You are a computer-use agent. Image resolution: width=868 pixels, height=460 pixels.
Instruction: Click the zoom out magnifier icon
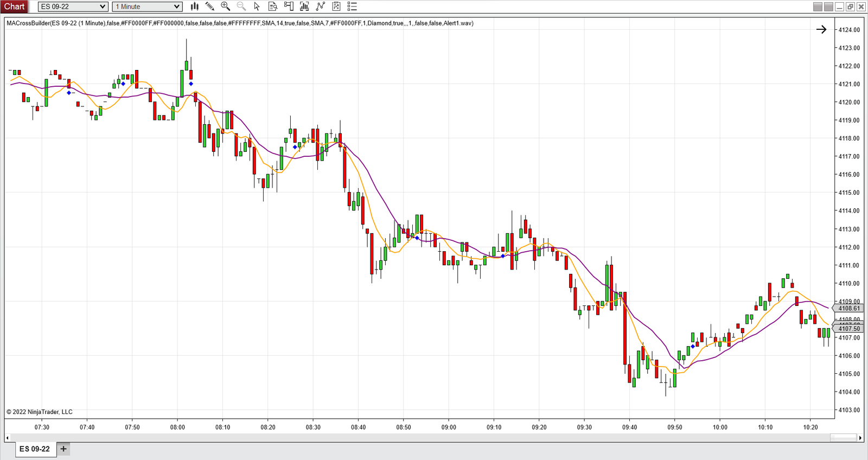click(x=241, y=7)
